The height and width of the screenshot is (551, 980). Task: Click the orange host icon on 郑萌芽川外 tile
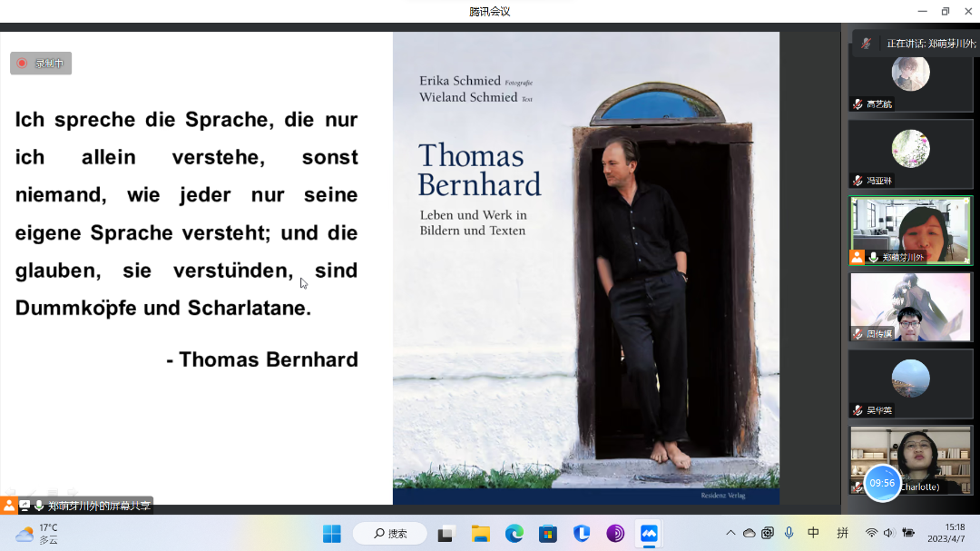pyautogui.click(x=857, y=257)
